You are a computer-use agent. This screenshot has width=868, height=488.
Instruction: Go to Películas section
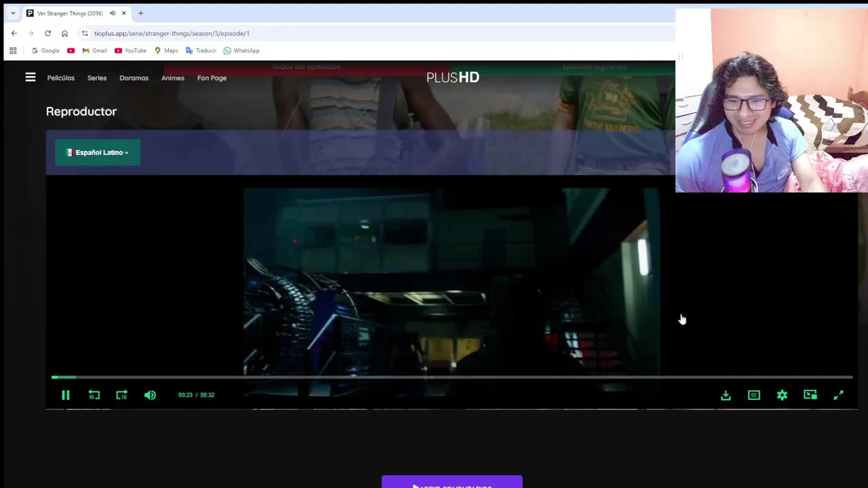[61, 78]
